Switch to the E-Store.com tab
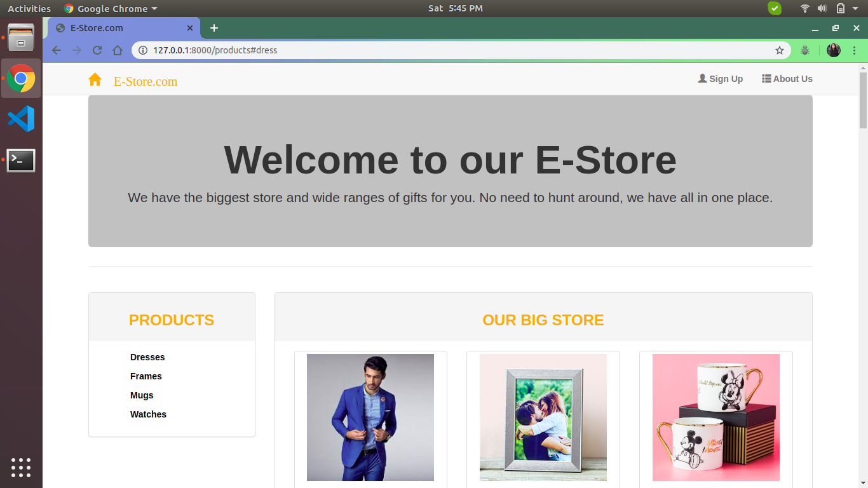This screenshot has height=488, width=868. tap(124, 28)
